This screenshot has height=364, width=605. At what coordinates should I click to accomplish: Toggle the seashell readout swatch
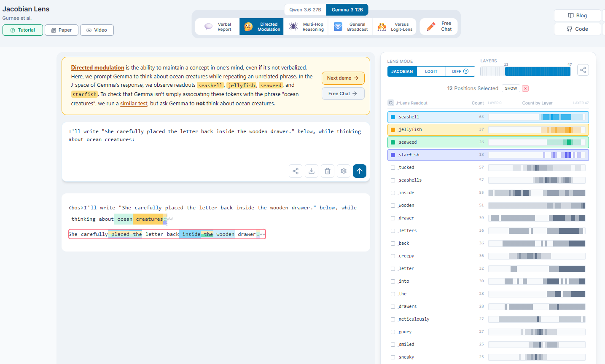pos(393,117)
